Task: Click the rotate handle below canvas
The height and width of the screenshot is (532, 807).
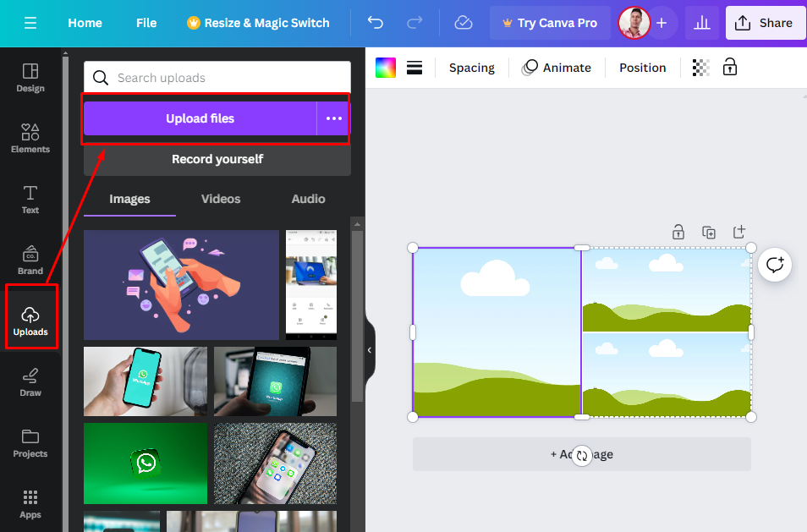Action: pyautogui.click(x=582, y=455)
